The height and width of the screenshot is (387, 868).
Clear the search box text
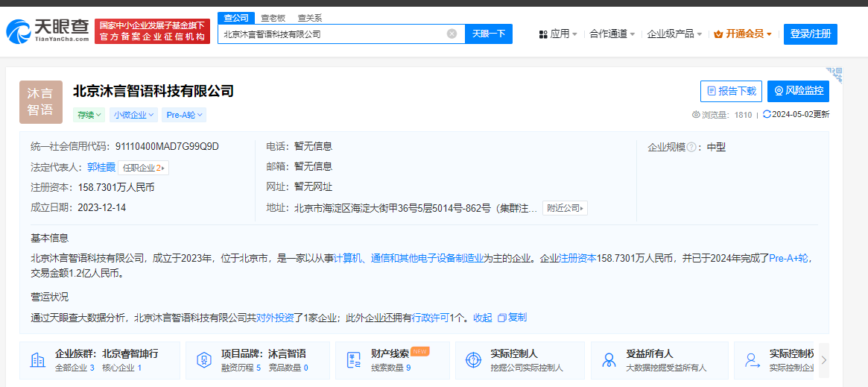coord(452,34)
